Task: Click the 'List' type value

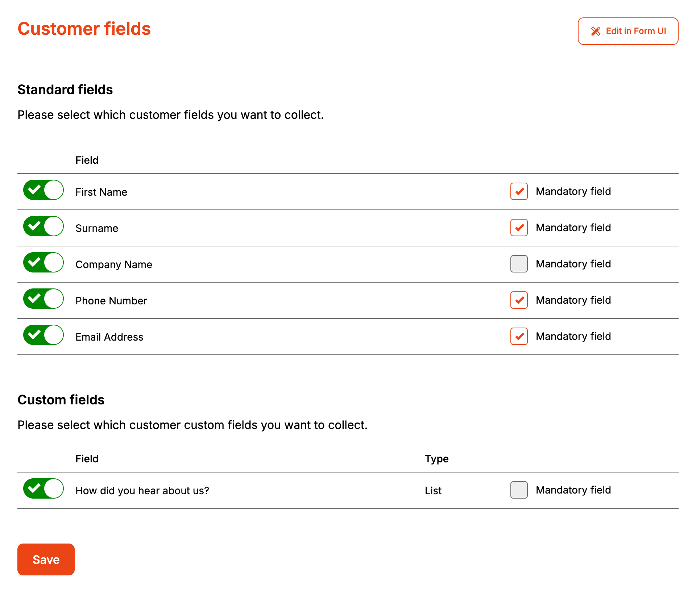Action: pyautogui.click(x=433, y=491)
